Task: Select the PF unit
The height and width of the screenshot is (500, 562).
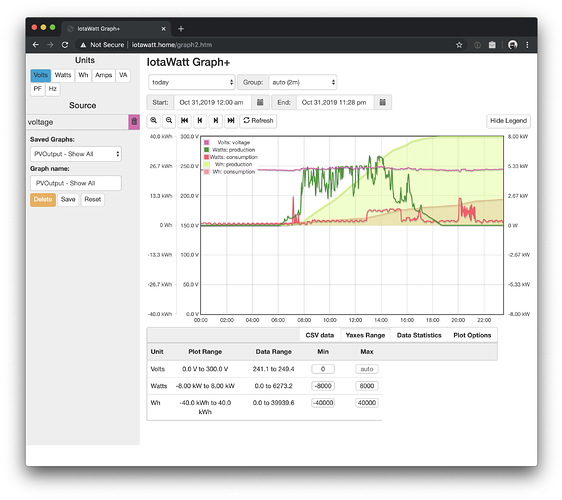Action: (38, 89)
